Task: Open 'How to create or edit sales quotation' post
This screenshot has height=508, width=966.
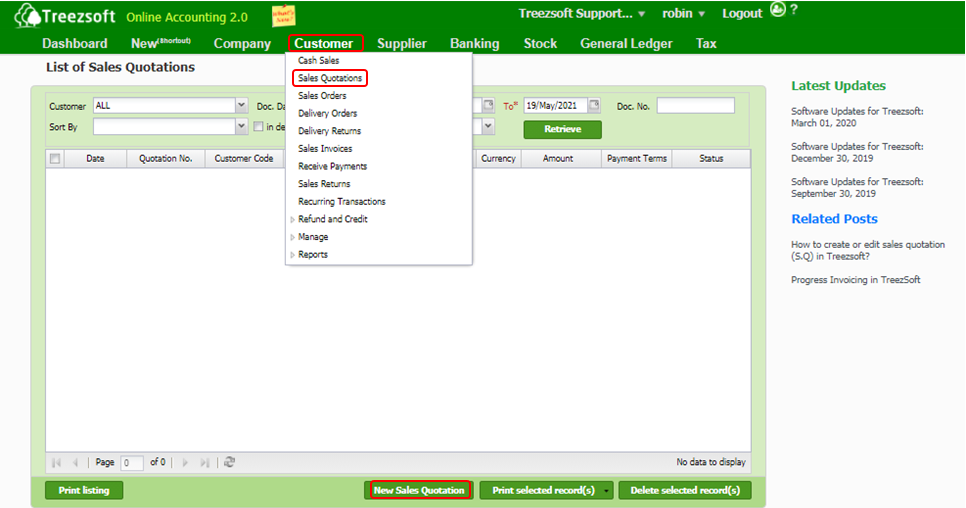Action: click(x=867, y=250)
